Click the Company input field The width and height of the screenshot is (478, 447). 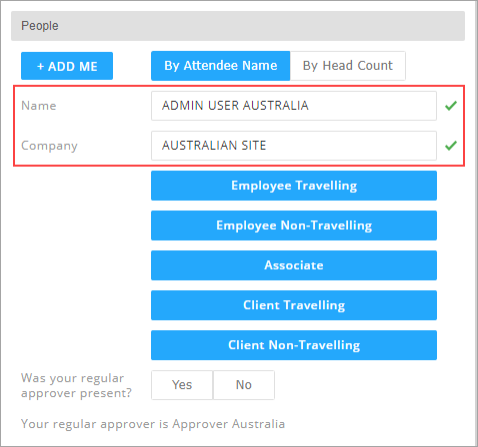pos(294,146)
